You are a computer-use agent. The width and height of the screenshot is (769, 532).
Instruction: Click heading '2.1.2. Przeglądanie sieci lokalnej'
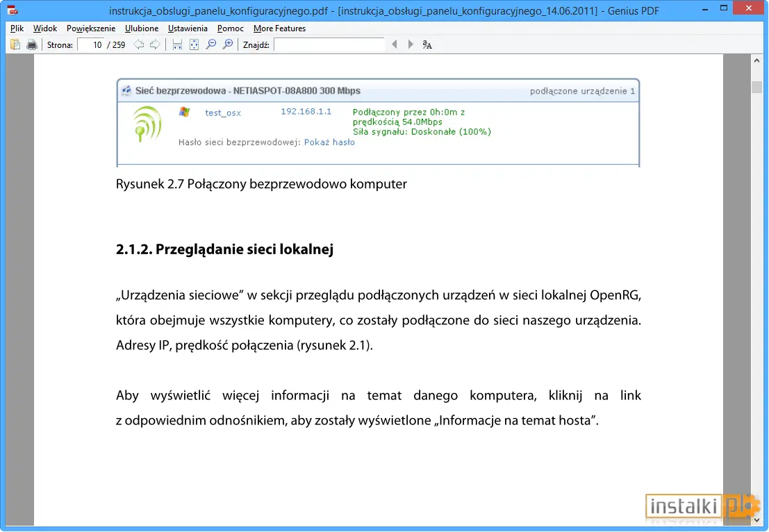224,249
